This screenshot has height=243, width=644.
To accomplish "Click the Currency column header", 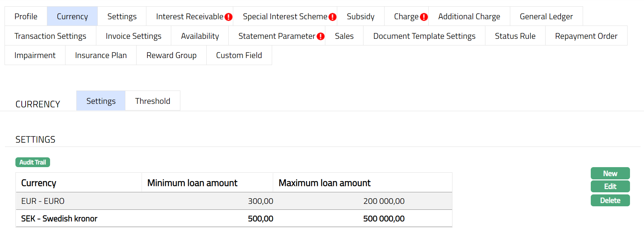I will click(39, 183).
